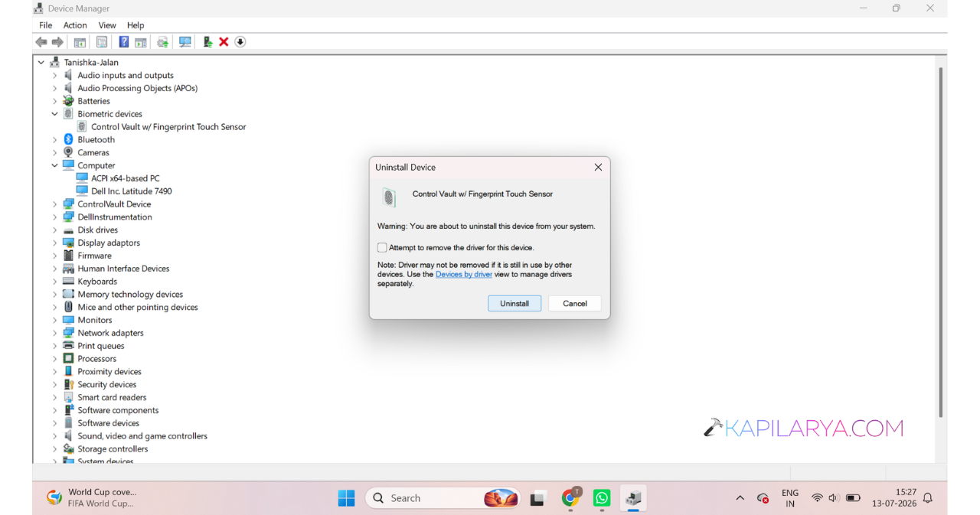Open the Properties toolbar icon

[x=102, y=42]
